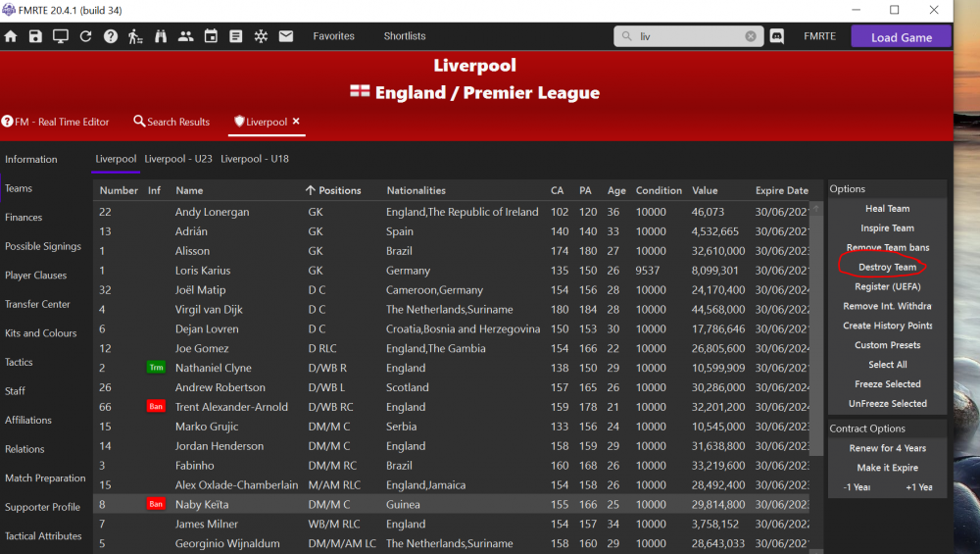980x554 pixels.
Task: Click the monitor display icon
Action: tap(61, 36)
